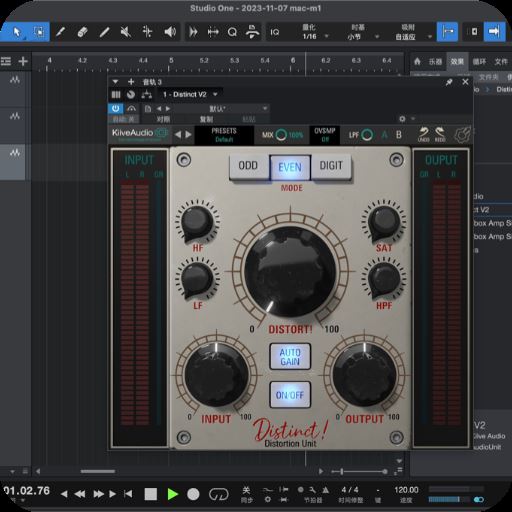Toggle the AUTO GAIN button
Image resolution: width=512 pixels, height=512 pixels.
click(x=290, y=357)
